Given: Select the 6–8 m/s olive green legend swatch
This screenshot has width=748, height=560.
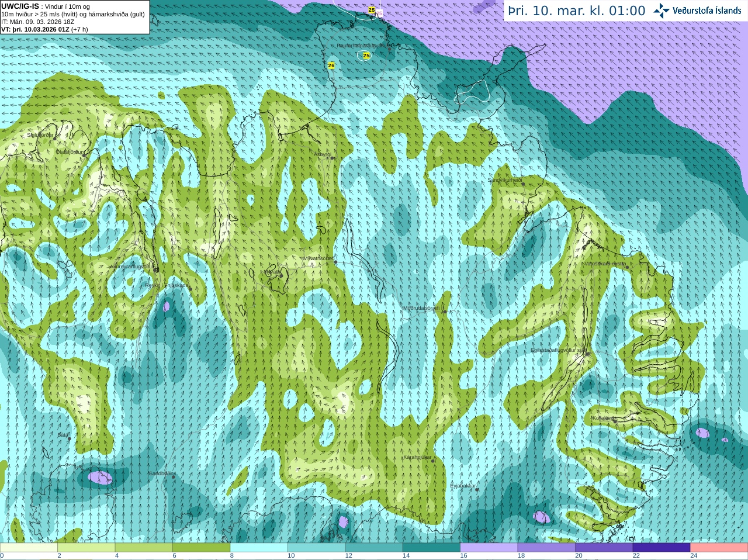Looking at the screenshot, I should 202,548.
